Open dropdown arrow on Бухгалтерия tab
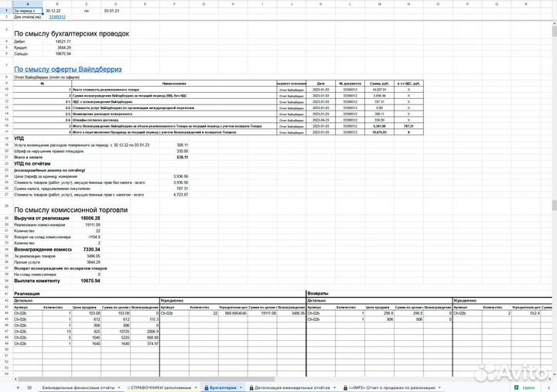Image resolution: width=557 pixels, height=392 pixels. click(x=241, y=386)
